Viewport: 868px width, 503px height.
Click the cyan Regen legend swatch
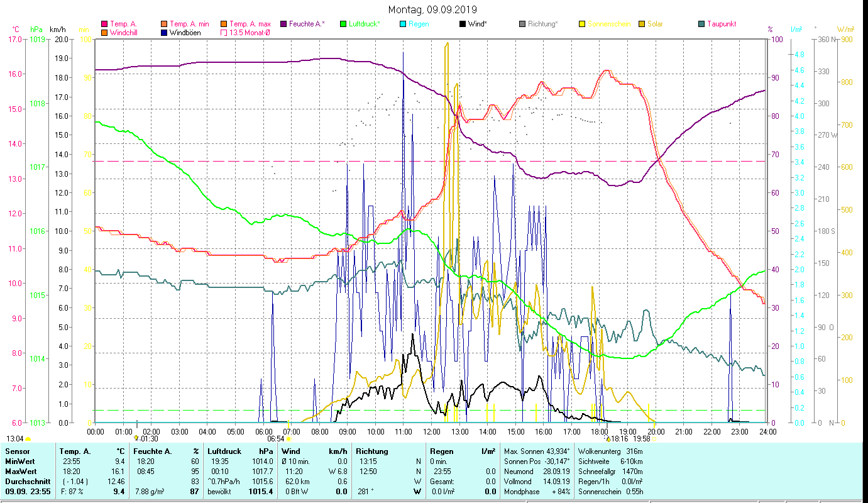(x=403, y=24)
